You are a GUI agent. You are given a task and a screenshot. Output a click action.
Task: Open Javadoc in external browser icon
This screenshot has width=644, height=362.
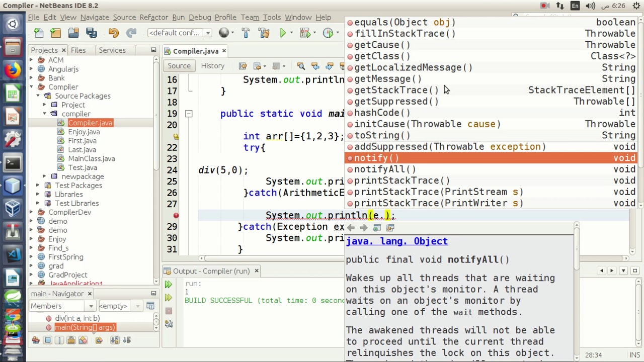tap(377, 228)
